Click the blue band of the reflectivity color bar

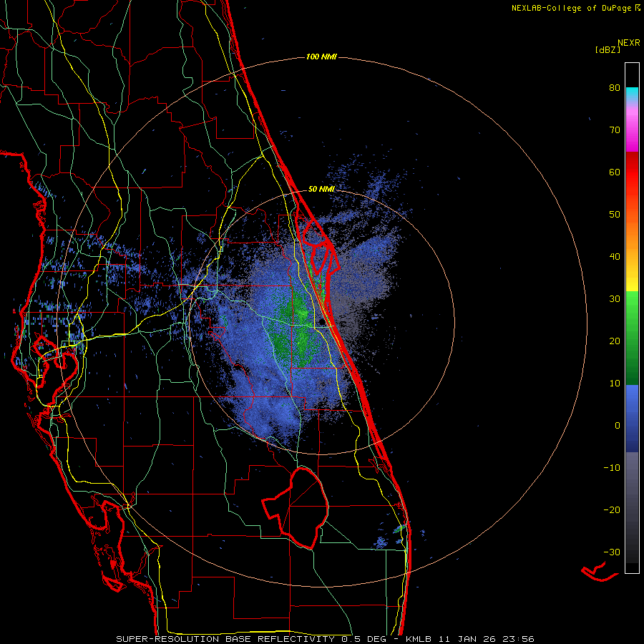coord(632,419)
